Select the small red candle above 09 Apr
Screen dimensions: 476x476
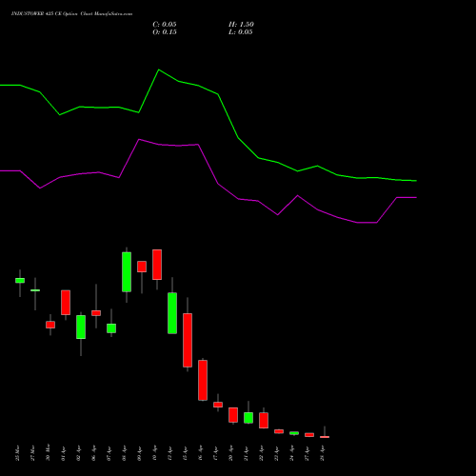pyautogui.click(x=142, y=267)
